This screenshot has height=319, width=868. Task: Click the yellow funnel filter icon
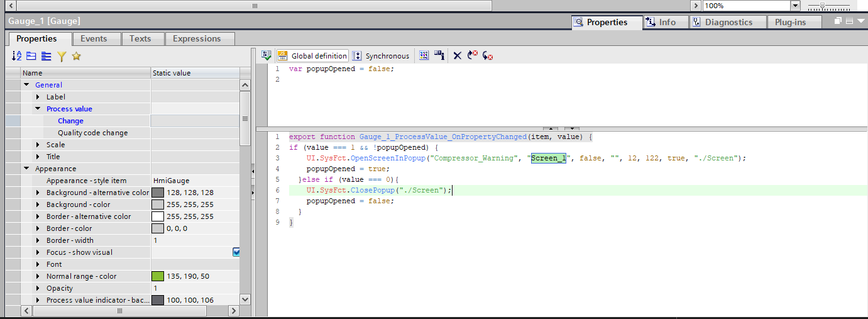[x=62, y=56]
